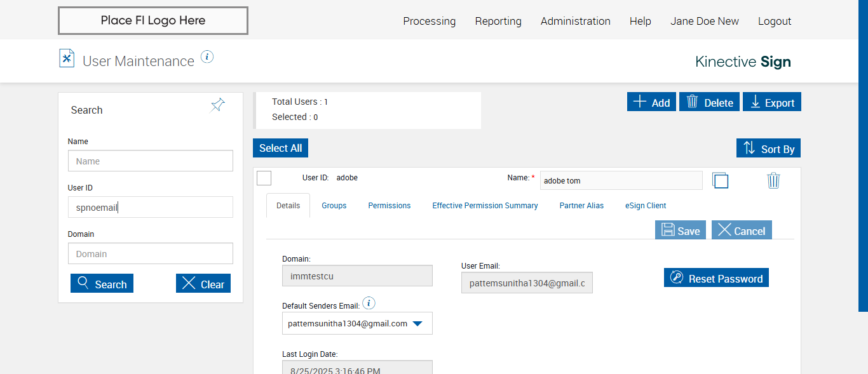This screenshot has width=868, height=374.
Task: Click the Export button
Action: (x=772, y=102)
